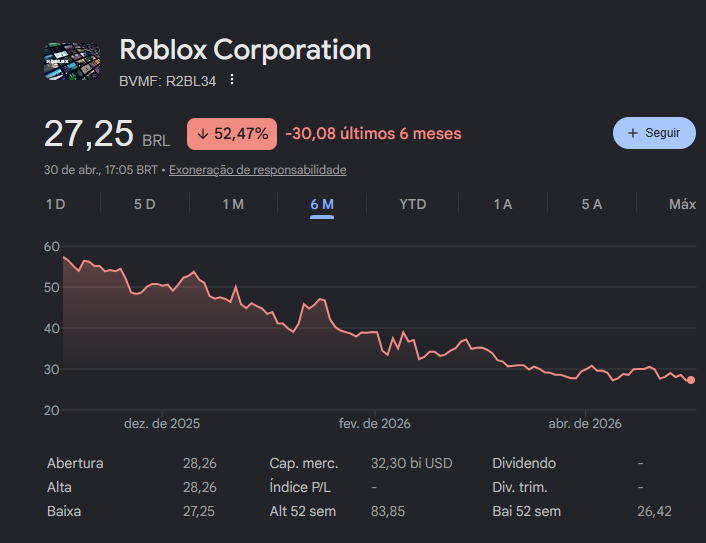This screenshot has height=543, width=706.
Task: Click the Abertura value 28,26
Action: click(x=200, y=463)
